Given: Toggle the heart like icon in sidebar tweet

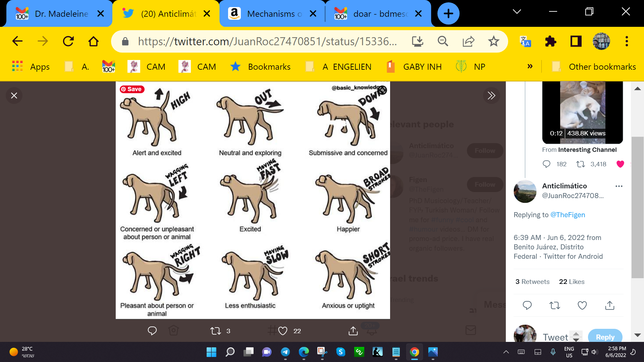Looking at the screenshot, I should (620, 164).
